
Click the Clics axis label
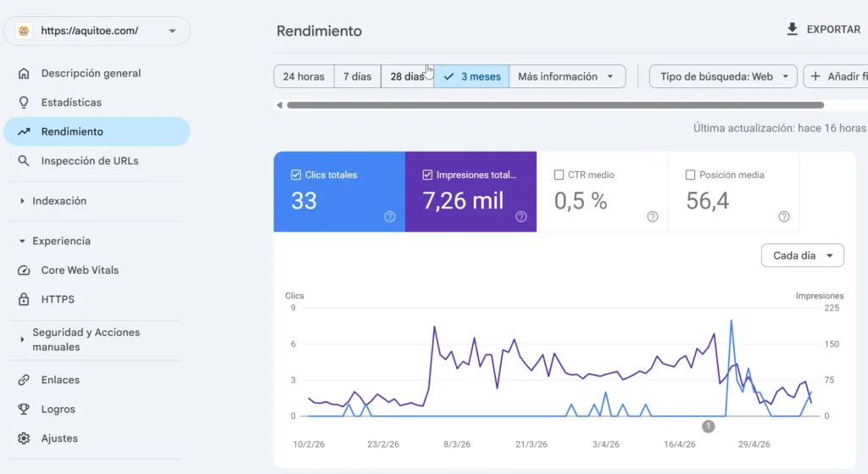click(x=294, y=296)
